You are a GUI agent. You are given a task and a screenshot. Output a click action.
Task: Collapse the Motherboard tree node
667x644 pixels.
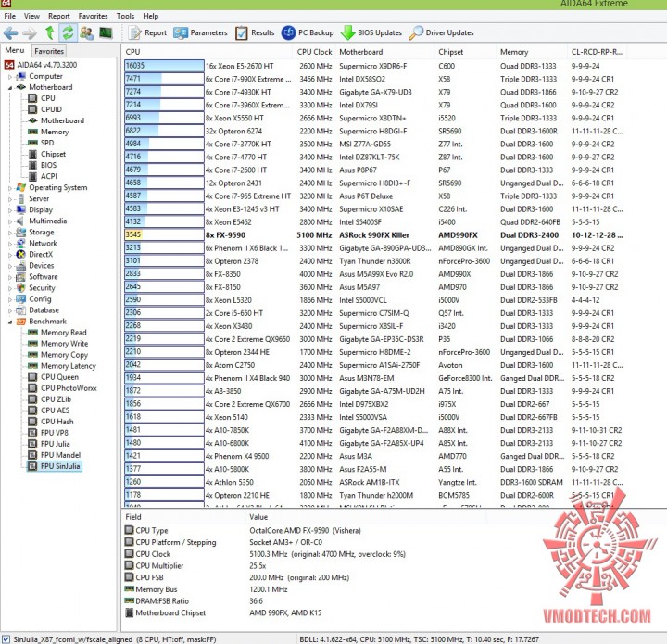[10, 88]
